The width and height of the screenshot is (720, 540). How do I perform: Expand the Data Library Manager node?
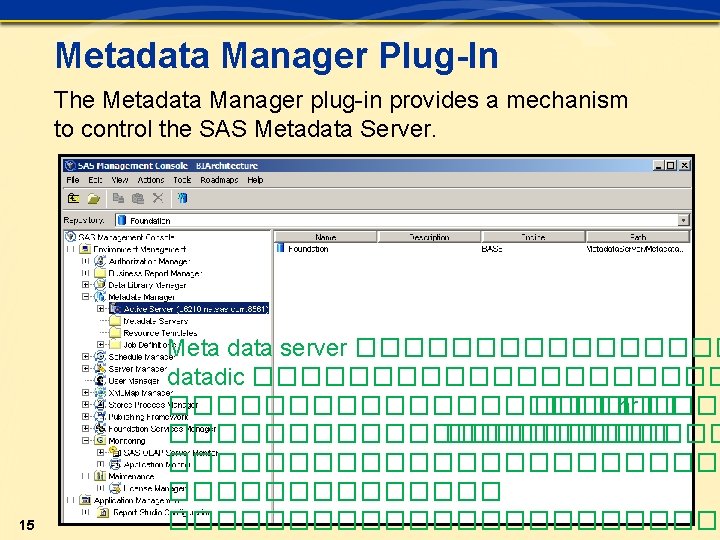click(85, 285)
